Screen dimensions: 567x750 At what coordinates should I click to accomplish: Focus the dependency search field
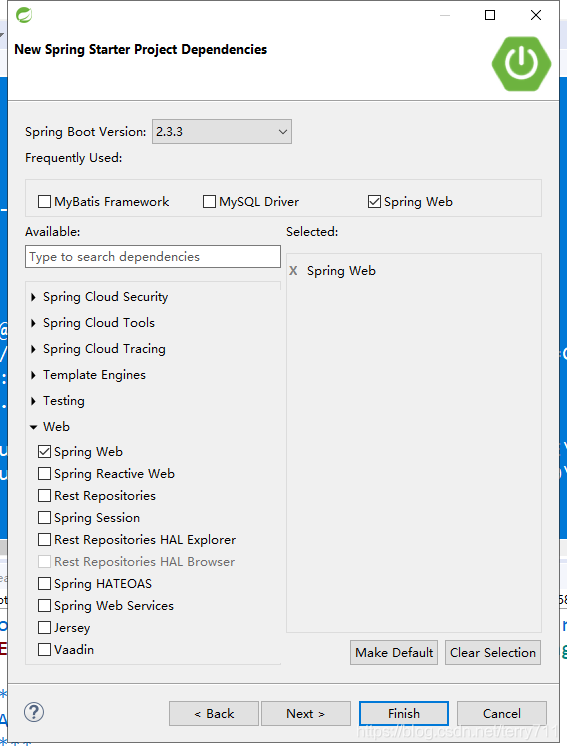point(153,257)
